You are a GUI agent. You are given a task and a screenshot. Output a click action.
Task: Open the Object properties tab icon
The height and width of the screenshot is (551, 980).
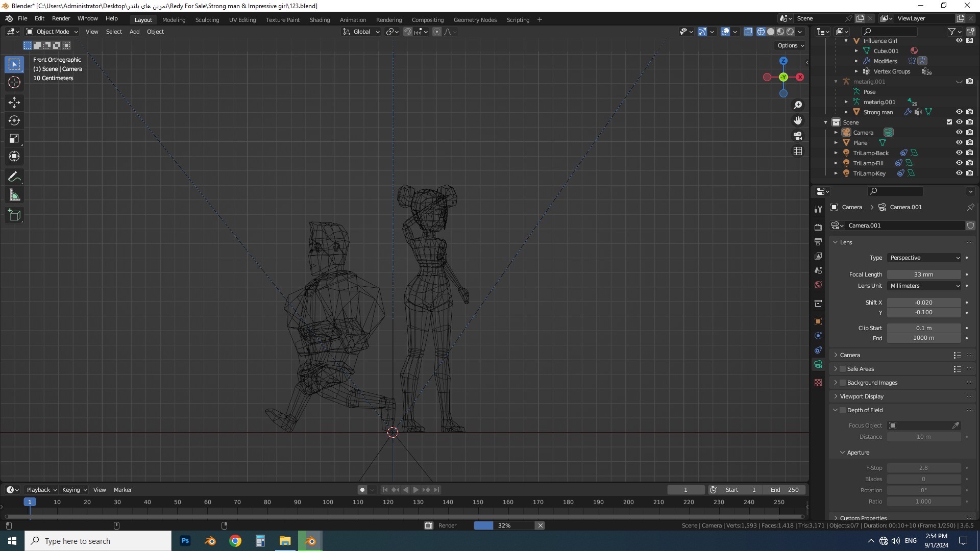818,321
